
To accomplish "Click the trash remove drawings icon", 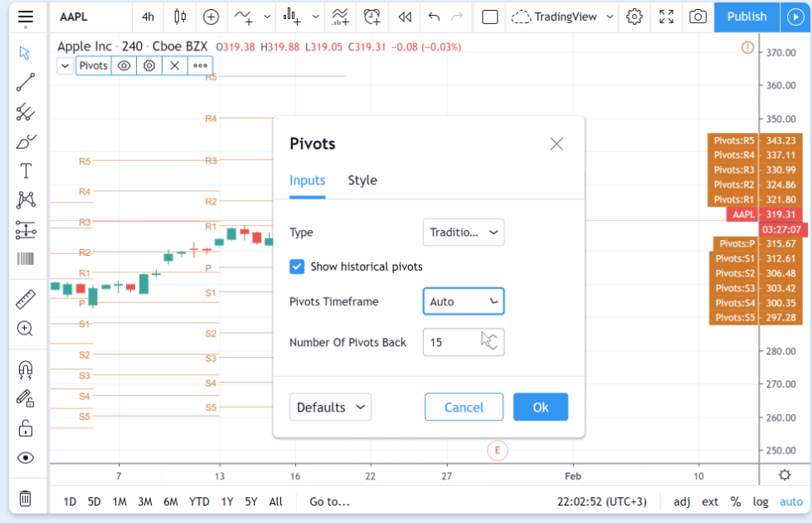I will (26, 499).
